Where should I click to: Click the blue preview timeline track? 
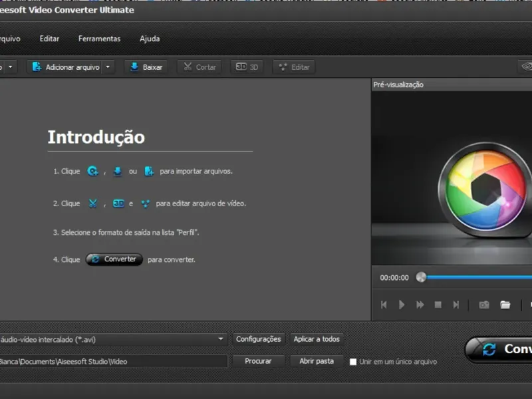[479, 277]
